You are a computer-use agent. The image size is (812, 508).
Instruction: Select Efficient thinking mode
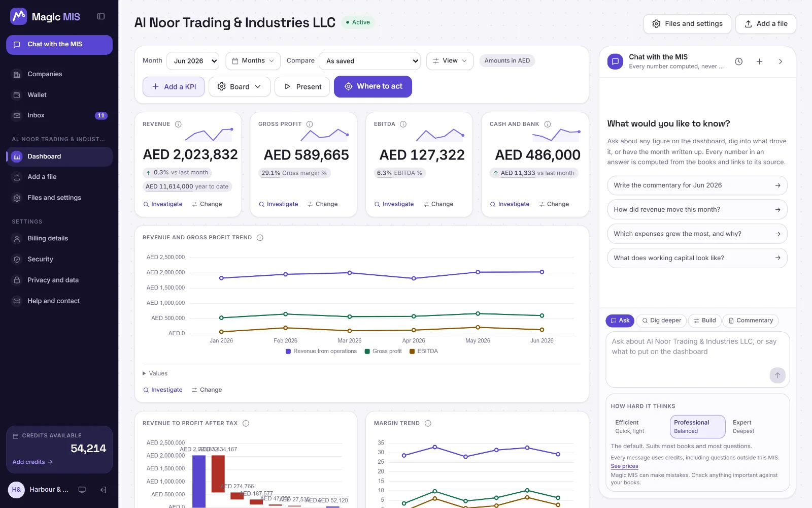(x=639, y=427)
